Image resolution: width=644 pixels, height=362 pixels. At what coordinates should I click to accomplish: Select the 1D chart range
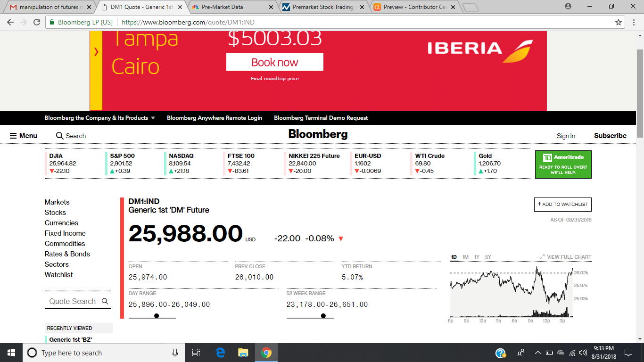454,257
